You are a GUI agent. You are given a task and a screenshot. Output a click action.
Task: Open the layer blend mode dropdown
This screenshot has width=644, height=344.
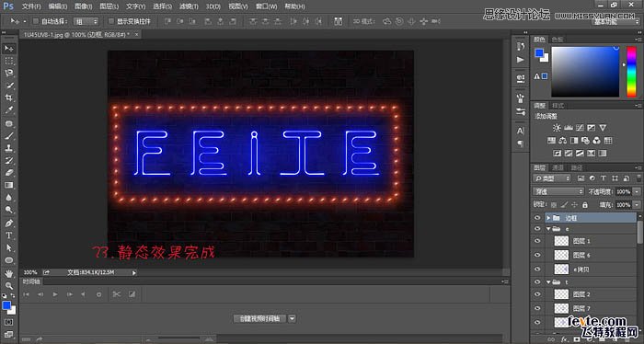(558, 191)
